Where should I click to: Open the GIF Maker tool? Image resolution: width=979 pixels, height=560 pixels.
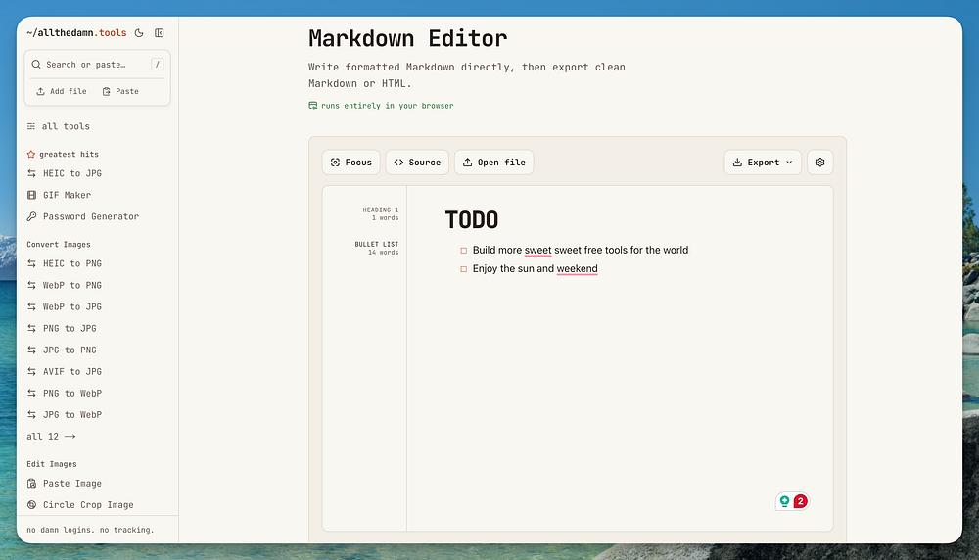60,195
